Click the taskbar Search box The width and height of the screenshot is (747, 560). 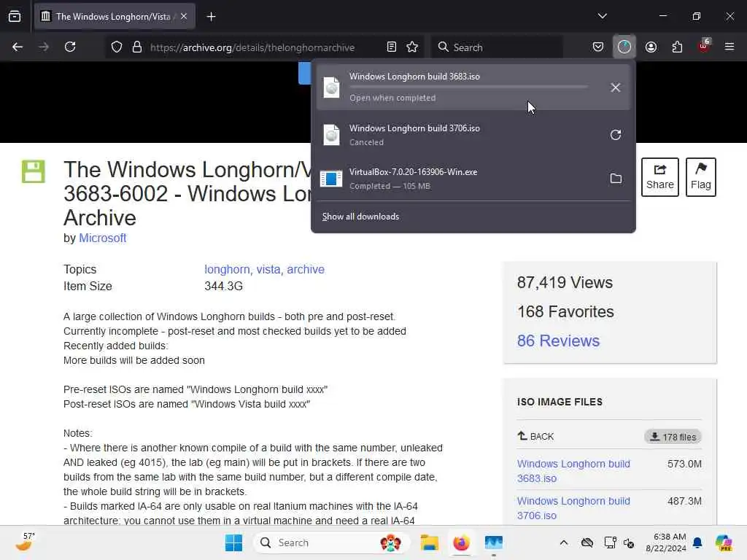332,542
